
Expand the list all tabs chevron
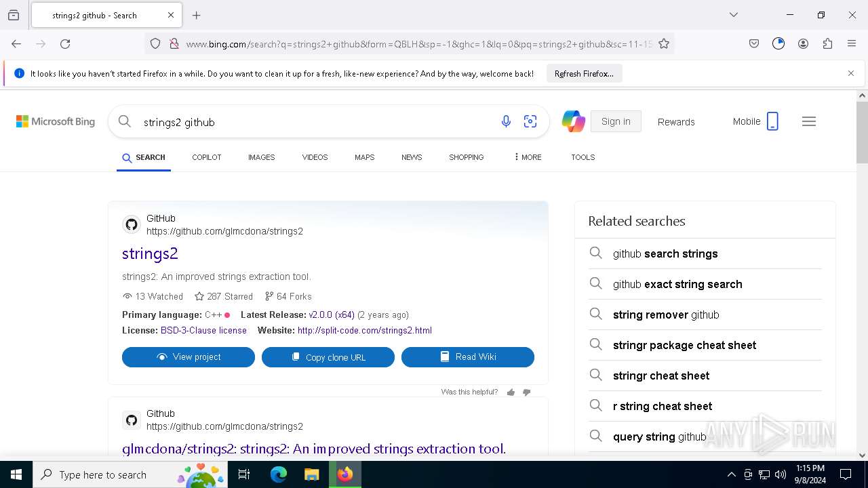click(734, 15)
